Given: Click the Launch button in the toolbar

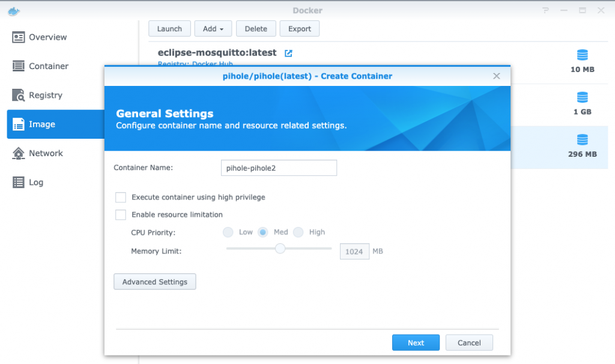Looking at the screenshot, I should click(x=169, y=29).
